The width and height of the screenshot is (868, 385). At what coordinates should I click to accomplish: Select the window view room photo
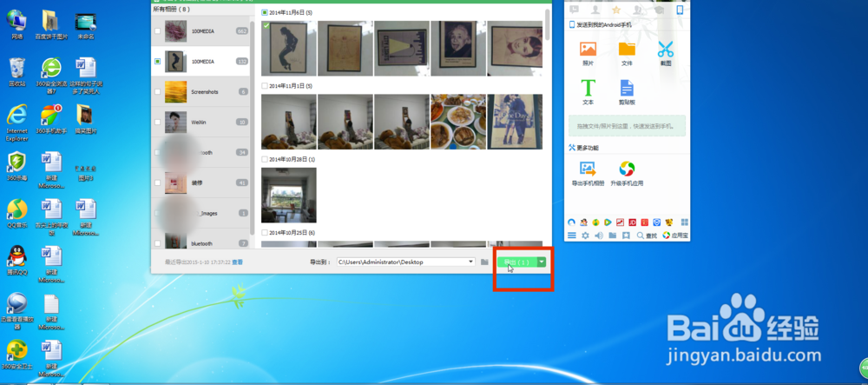click(289, 195)
